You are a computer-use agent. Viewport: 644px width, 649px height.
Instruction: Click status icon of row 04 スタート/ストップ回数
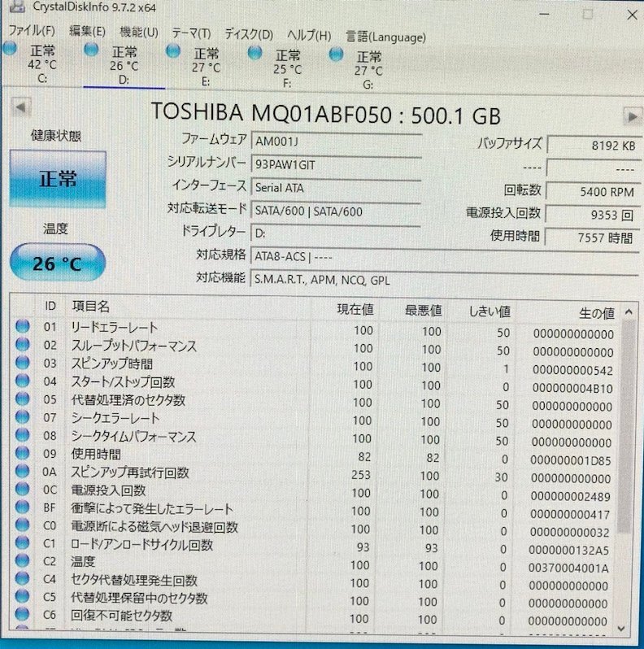[22, 380]
